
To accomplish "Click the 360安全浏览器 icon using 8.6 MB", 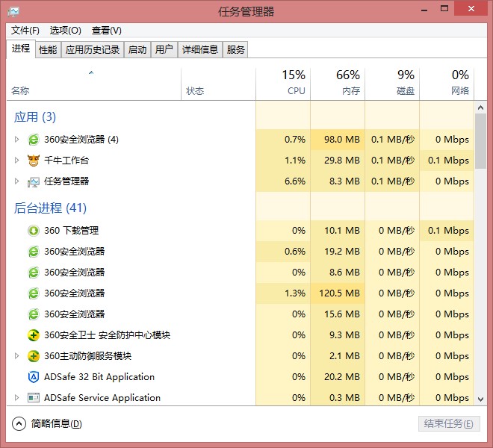I will tap(34, 273).
